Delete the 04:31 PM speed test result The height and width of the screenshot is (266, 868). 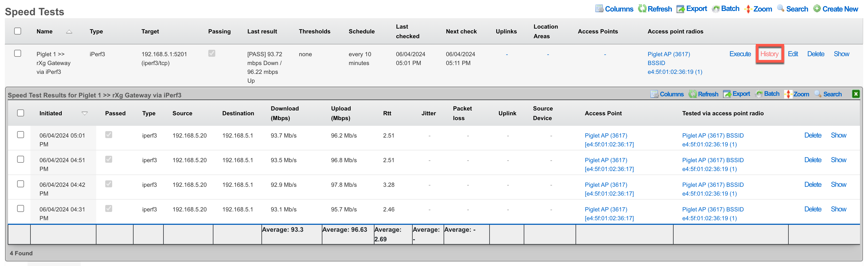[x=813, y=209]
